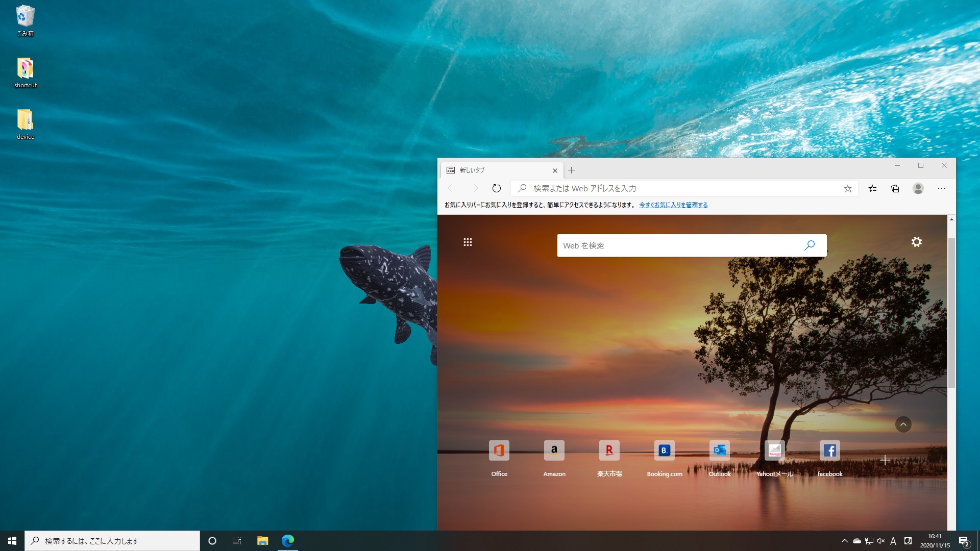Open the apps grid launcher icon
The image size is (980, 551).
(468, 242)
